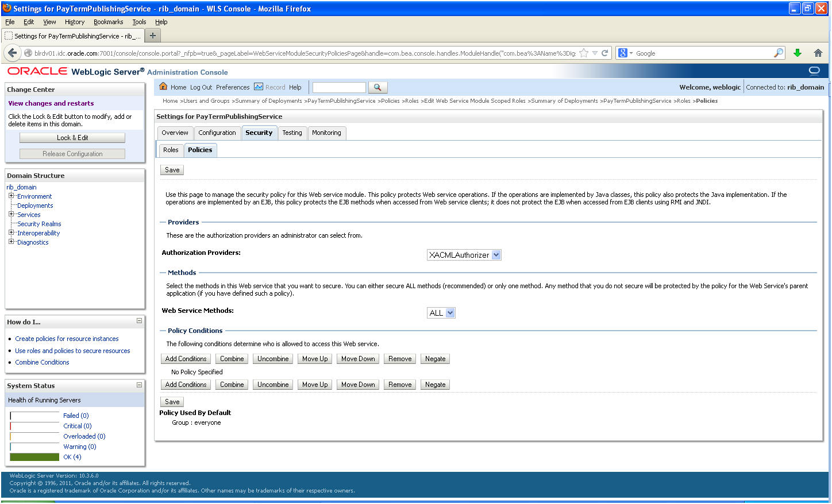
Task: Switch to the Testing tab
Action: tap(292, 133)
